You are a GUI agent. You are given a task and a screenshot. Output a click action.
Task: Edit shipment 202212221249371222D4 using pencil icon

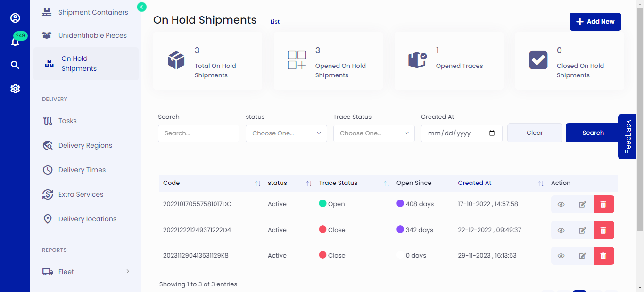[x=582, y=230]
